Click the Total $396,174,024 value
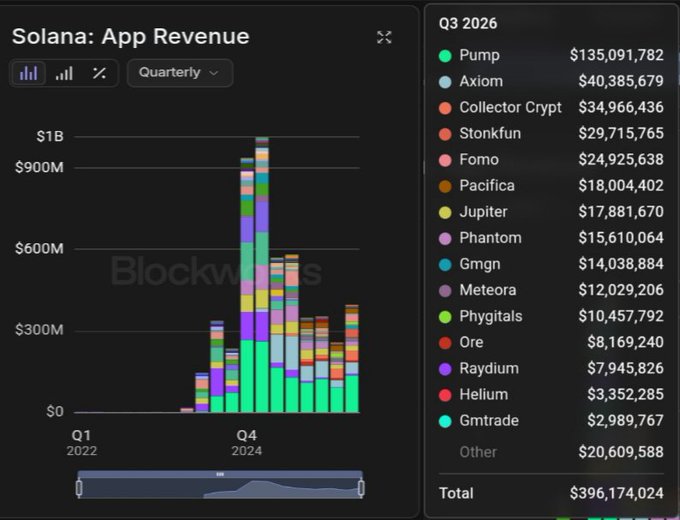 [616, 493]
